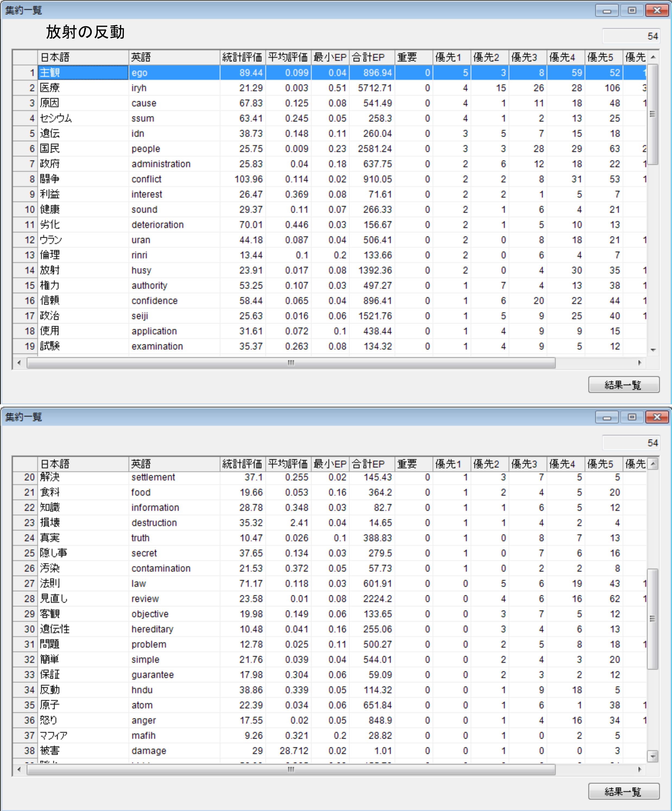The width and height of the screenshot is (672, 811).
Task: Select row 38 被害 damage
Action: coord(83,750)
